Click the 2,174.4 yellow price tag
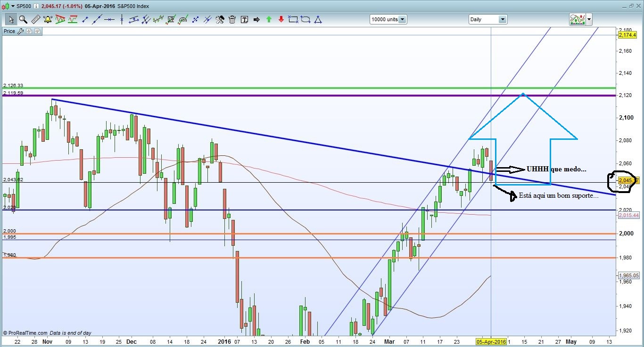644x347 pixels. click(627, 35)
